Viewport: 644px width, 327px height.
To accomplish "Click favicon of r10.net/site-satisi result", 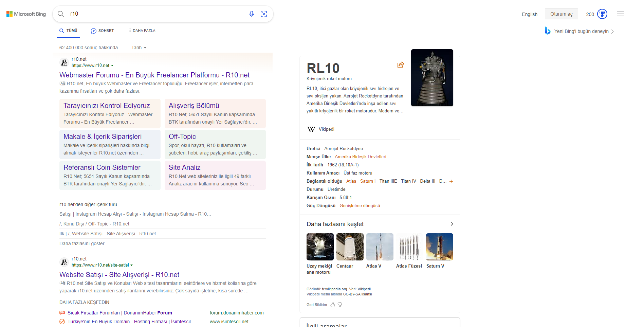I will point(64,262).
